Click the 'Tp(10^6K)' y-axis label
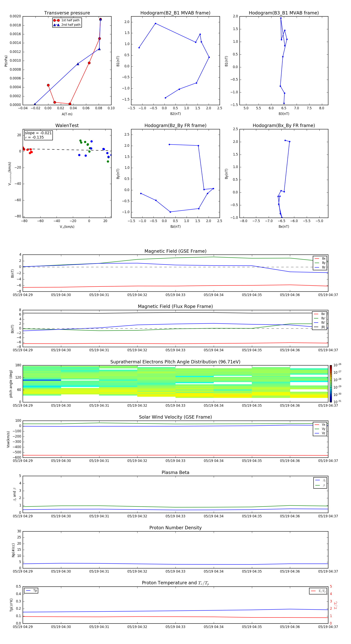 point(11,605)
